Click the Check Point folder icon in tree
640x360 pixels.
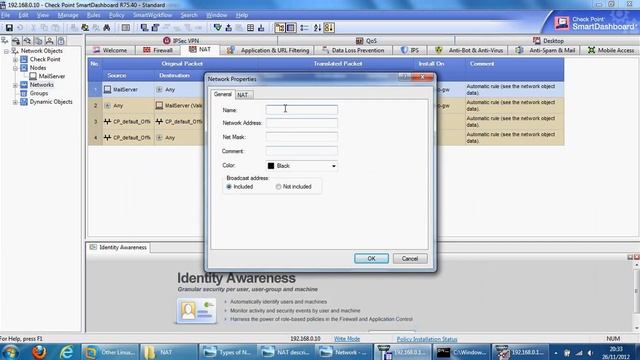[24, 59]
